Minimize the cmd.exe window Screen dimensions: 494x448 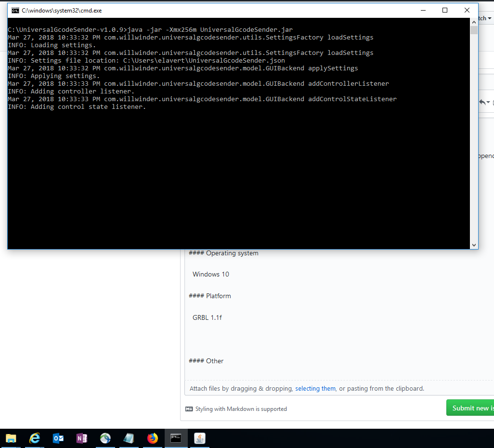(x=423, y=11)
